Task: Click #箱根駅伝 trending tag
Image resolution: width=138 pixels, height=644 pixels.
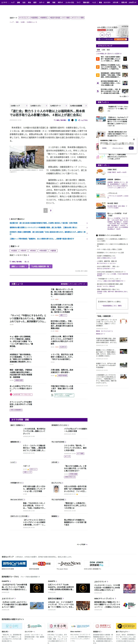Action: point(44,18)
